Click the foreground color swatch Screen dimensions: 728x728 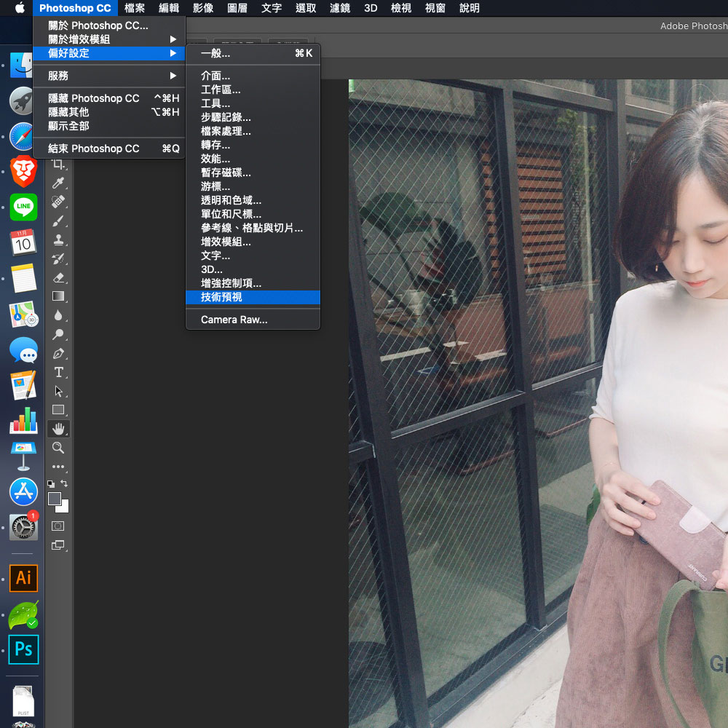(54, 499)
